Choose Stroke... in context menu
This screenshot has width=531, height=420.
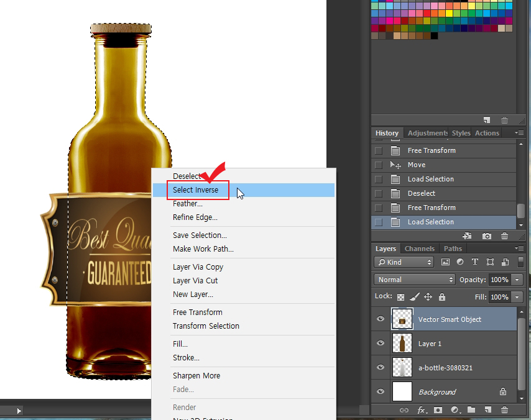pyautogui.click(x=186, y=358)
